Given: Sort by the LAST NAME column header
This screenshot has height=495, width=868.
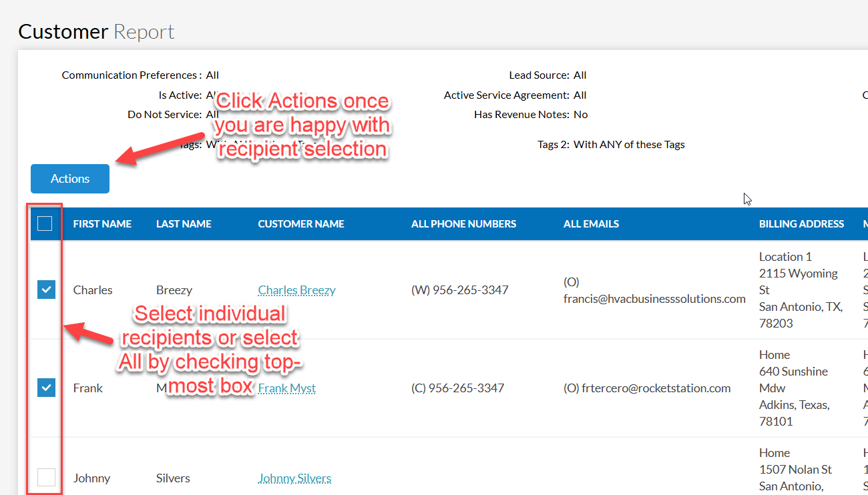Looking at the screenshot, I should point(184,224).
